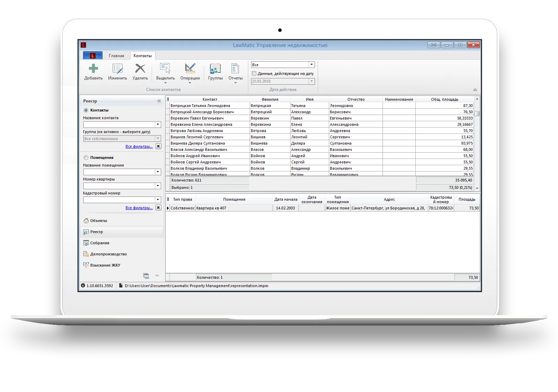The width and height of the screenshot is (558, 392).
Task: Click the Все фильтры link under Контакты
Action: point(139,146)
